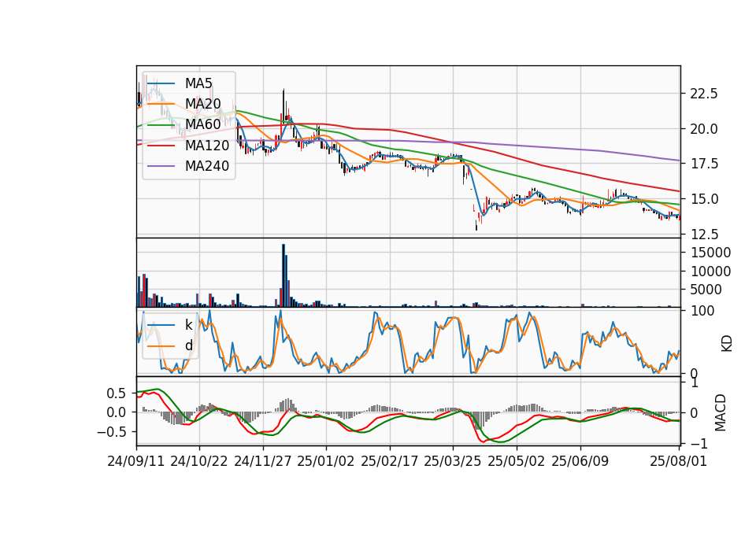Click the 25/06/09 date axis label
756x543 pixels.
coord(580,461)
